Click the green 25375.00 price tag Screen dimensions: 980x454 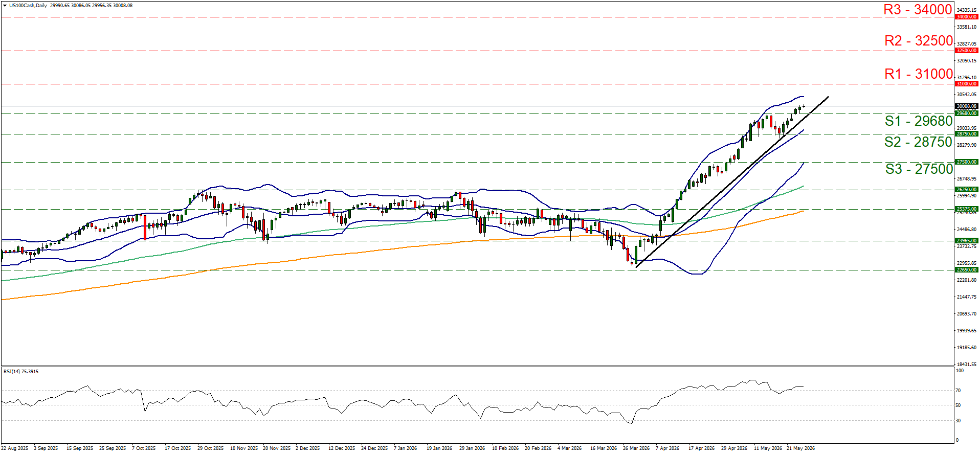pyautogui.click(x=967, y=209)
